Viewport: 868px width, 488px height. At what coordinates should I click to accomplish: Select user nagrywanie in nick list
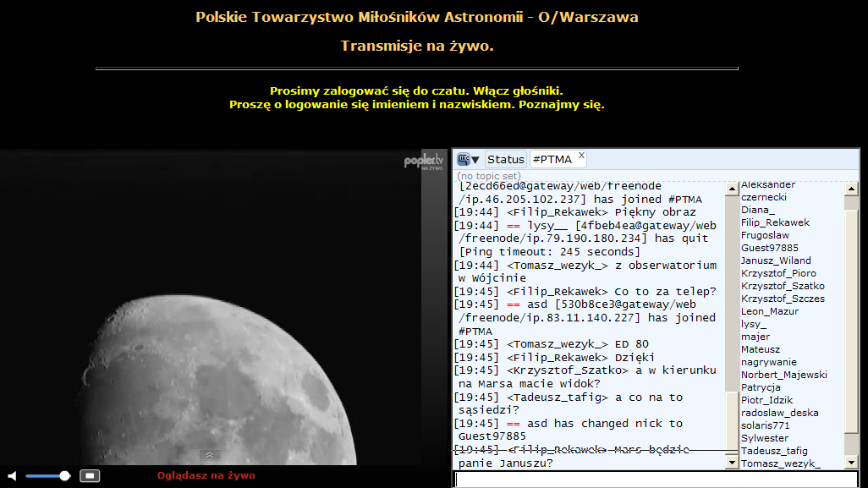768,362
